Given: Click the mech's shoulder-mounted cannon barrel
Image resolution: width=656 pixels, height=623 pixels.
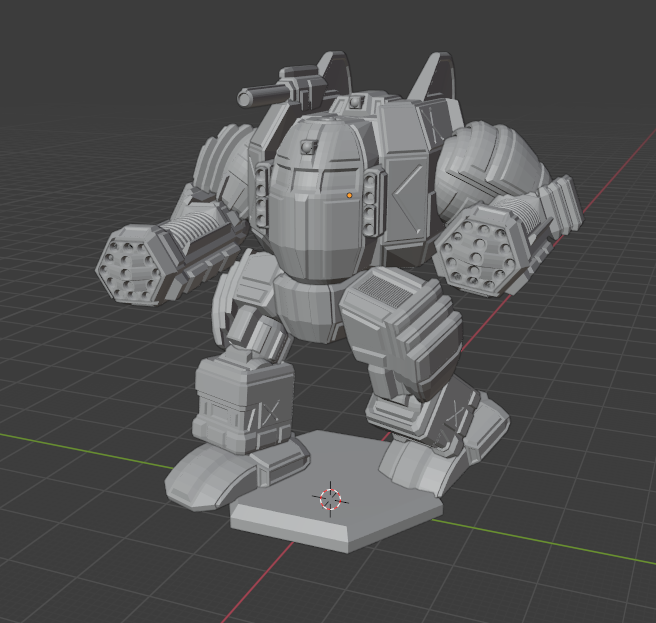Looking at the screenshot, I should [264, 95].
